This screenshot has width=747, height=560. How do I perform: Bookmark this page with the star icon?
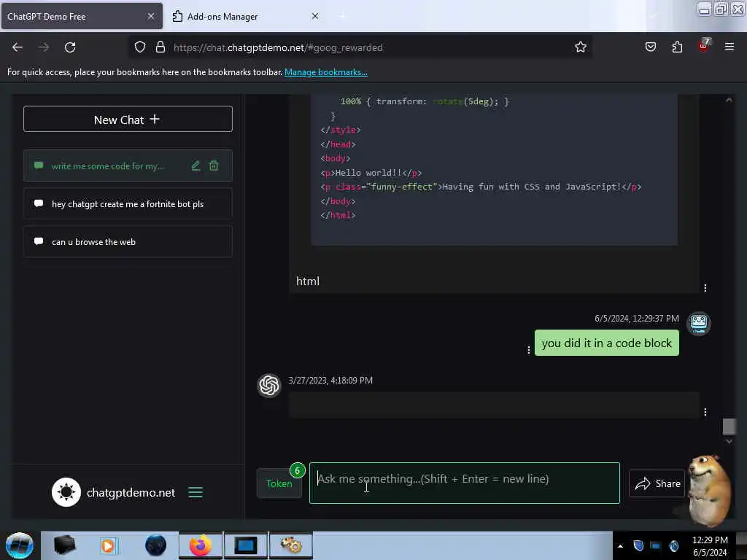click(x=580, y=47)
